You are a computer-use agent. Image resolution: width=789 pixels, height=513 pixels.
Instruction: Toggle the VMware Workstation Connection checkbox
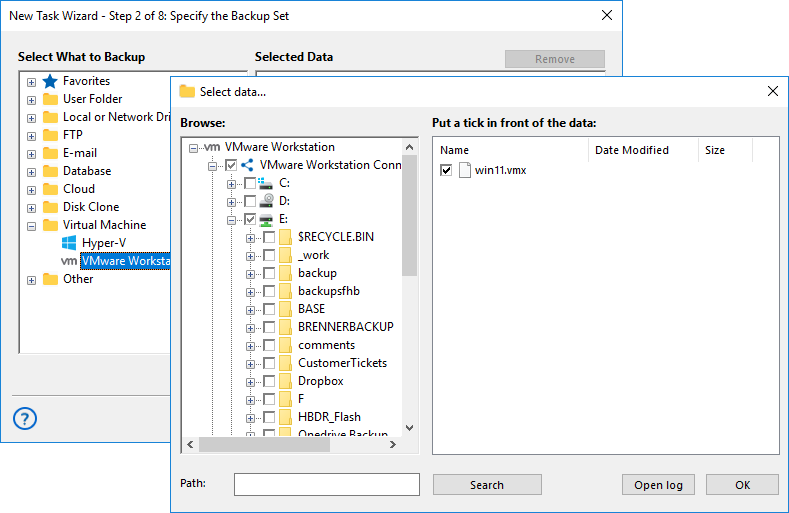point(231,165)
